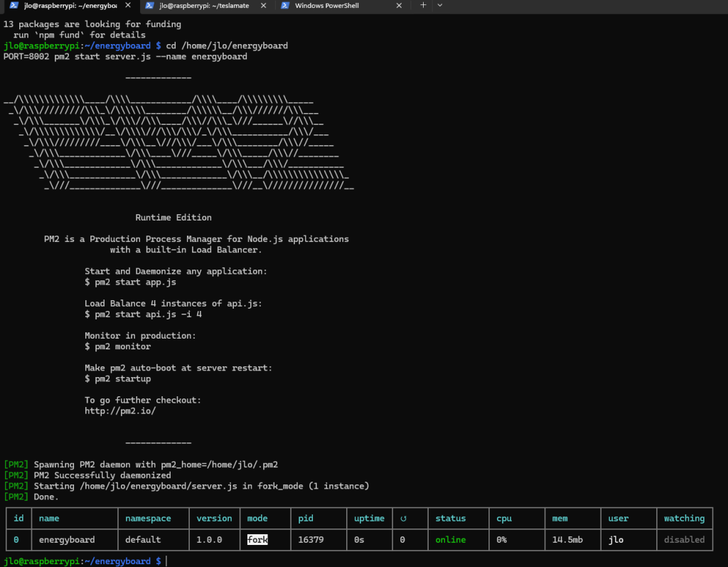The height and width of the screenshot is (567, 728).
Task: Click 'energyboard' in the table's name column
Action: coord(67,539)
